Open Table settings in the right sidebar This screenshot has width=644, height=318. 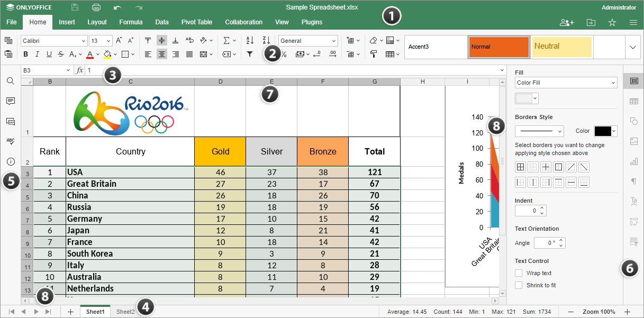[x=633, y=101]
